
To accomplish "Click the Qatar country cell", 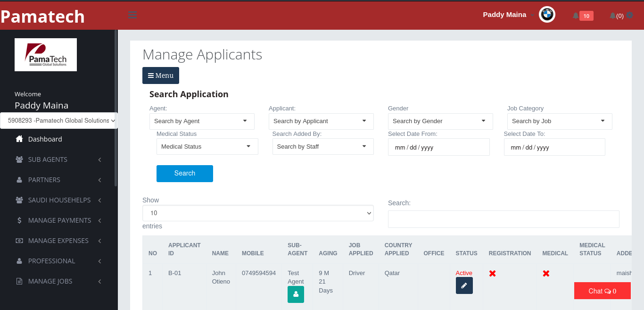I will 392,273.
